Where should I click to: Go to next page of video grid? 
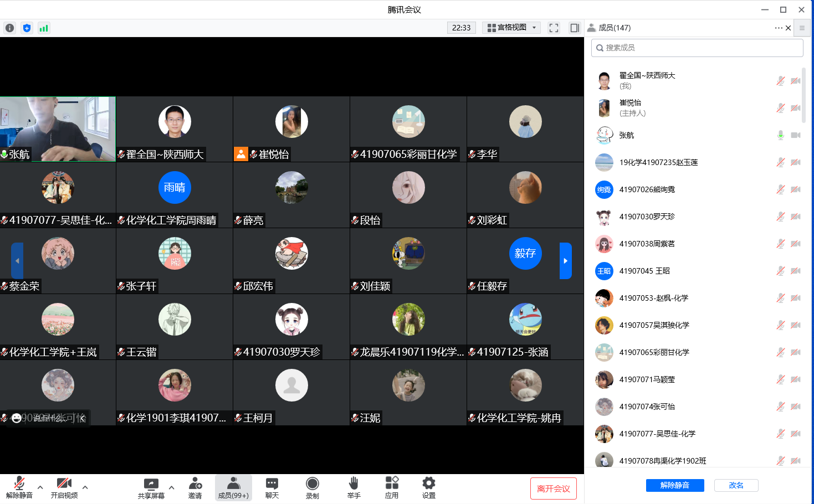click(565, 261)
